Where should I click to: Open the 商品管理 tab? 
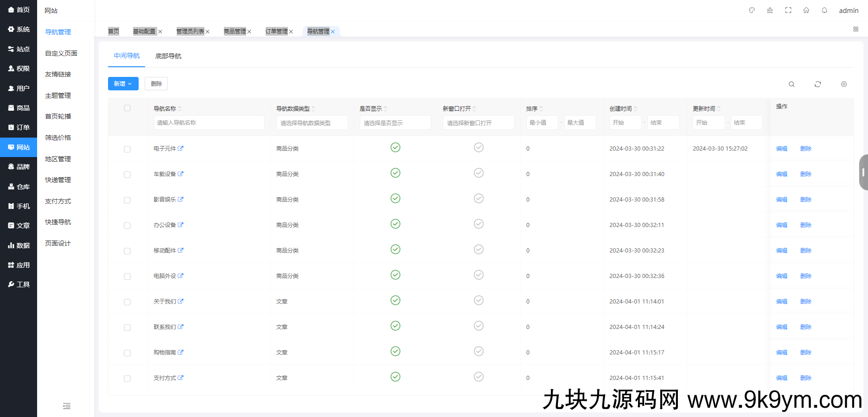pos(235,31)
